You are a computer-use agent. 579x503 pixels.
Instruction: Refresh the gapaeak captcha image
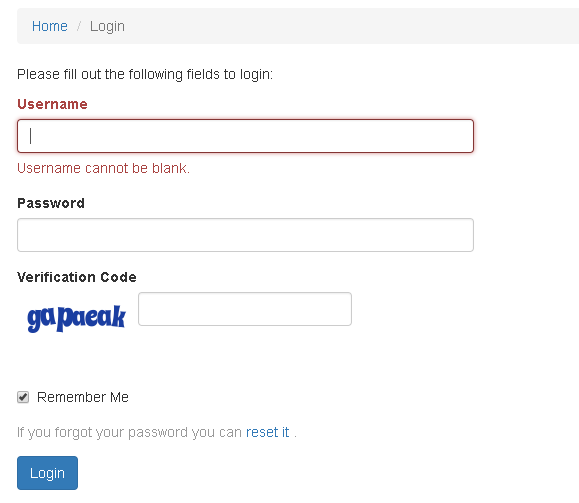click(x=76, y=318)
